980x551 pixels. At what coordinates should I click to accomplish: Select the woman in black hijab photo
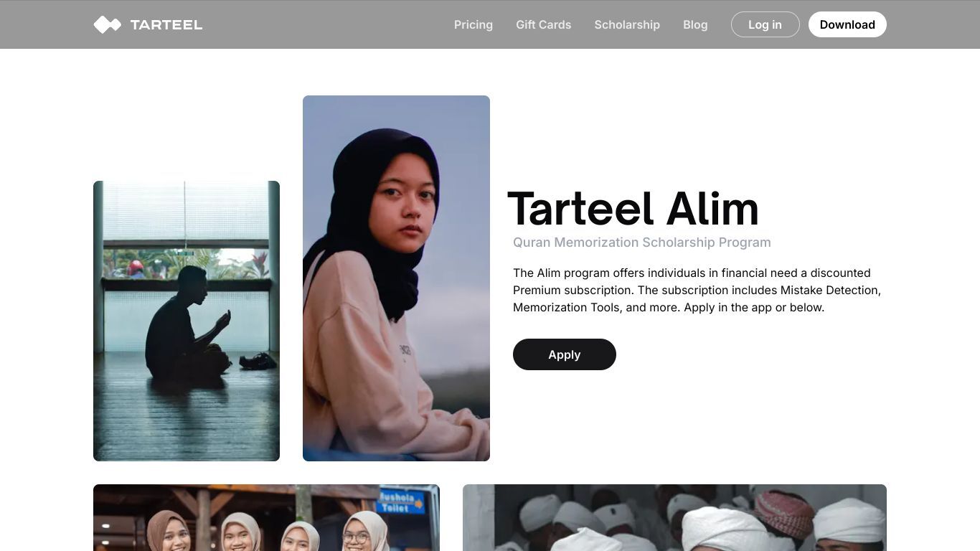[x=396, y=278]
